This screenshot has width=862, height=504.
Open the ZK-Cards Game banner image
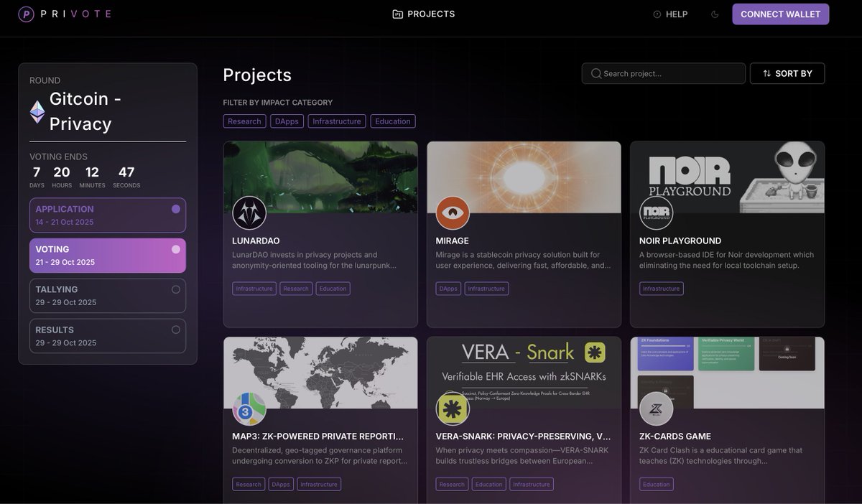(728, 373)
